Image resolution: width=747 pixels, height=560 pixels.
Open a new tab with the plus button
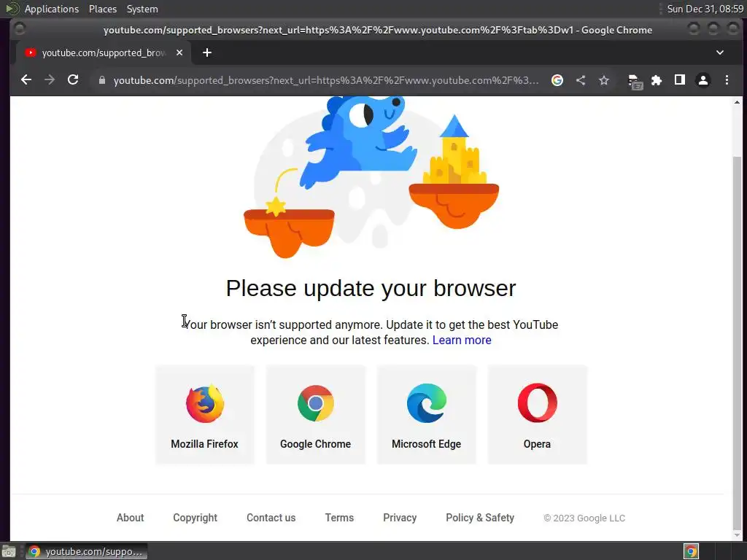click(206, 52)
